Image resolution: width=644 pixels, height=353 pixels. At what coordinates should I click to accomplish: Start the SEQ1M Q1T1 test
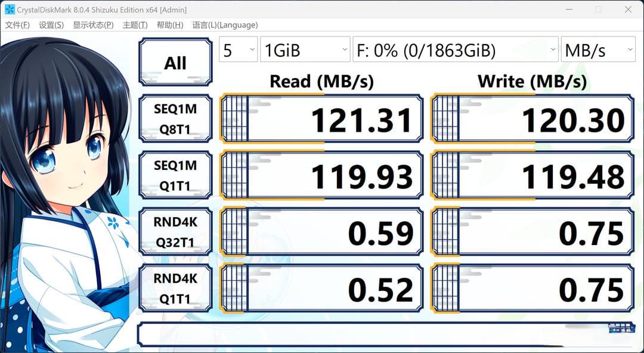tap(175, 175)
